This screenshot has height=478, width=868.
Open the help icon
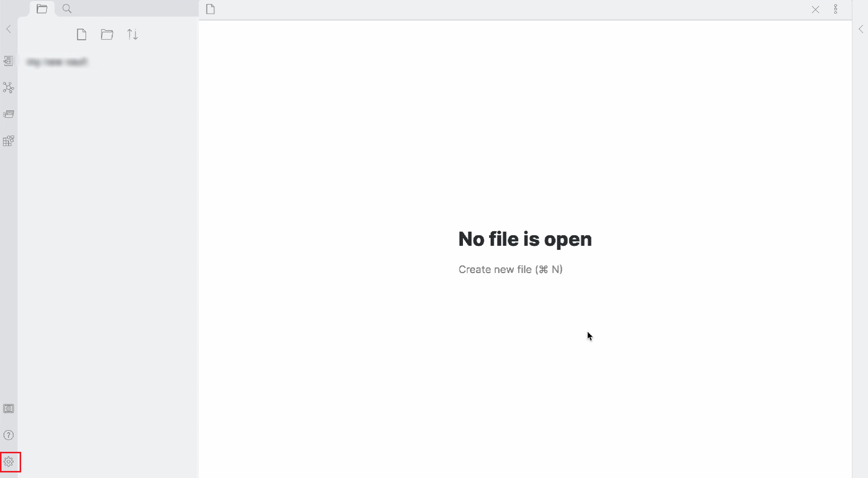[9, 435]
